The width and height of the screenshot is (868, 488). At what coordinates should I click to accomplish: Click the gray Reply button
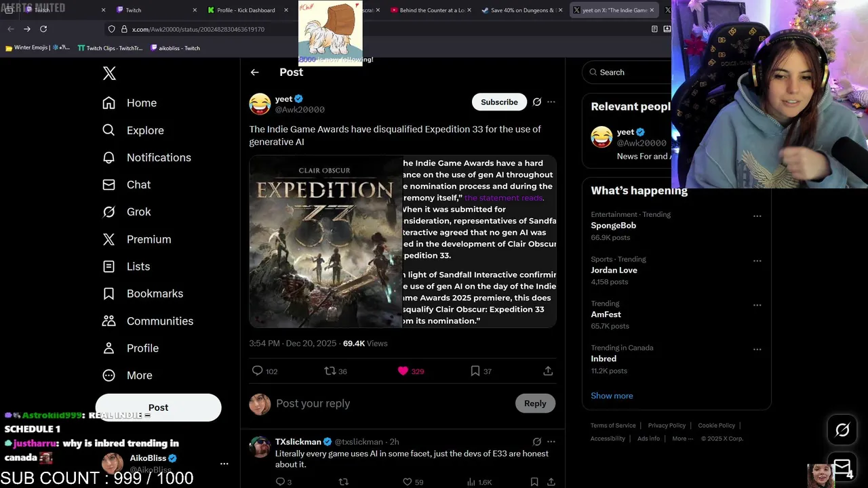535,403
